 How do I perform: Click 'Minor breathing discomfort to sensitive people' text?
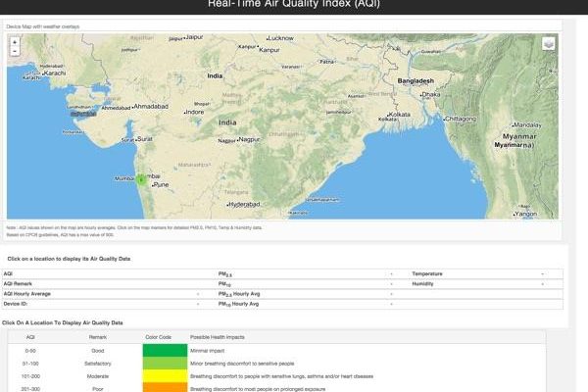tap(242, 364)
